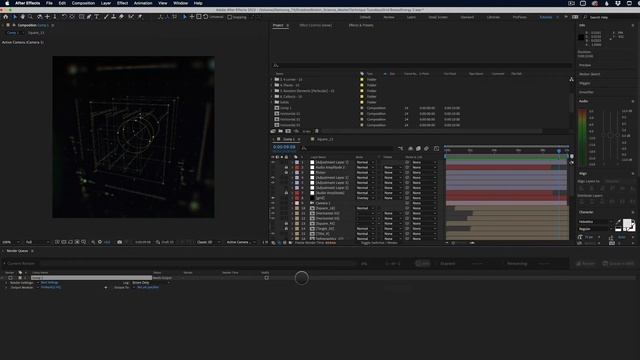Select the Type text tool
Viewport: 640px width, 360px height.
pyautogui.click(x=97, y=17)
